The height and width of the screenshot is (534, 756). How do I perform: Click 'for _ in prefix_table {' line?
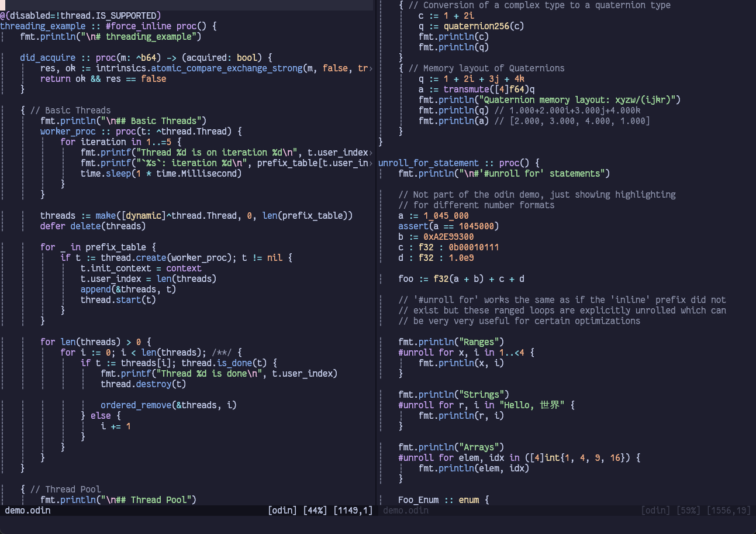(x=98, y=247)
